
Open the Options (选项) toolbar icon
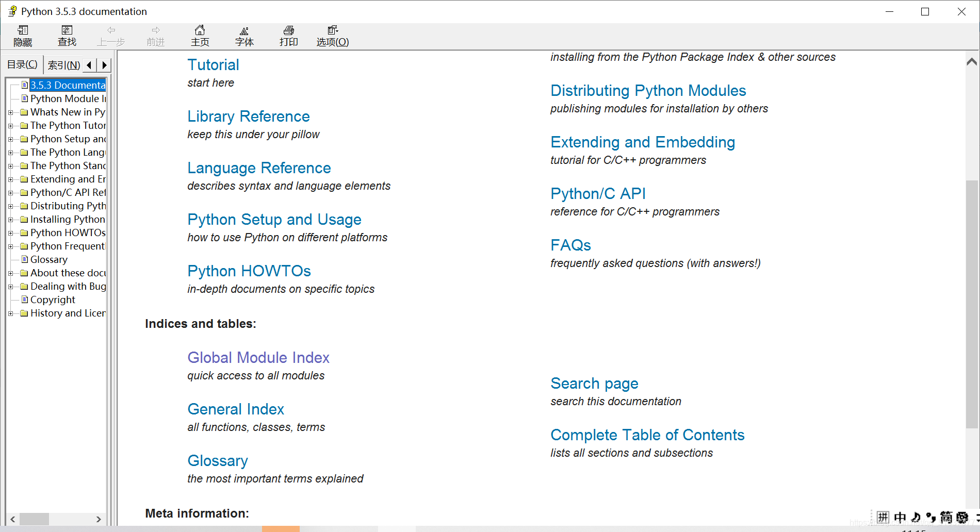point(333,36)
